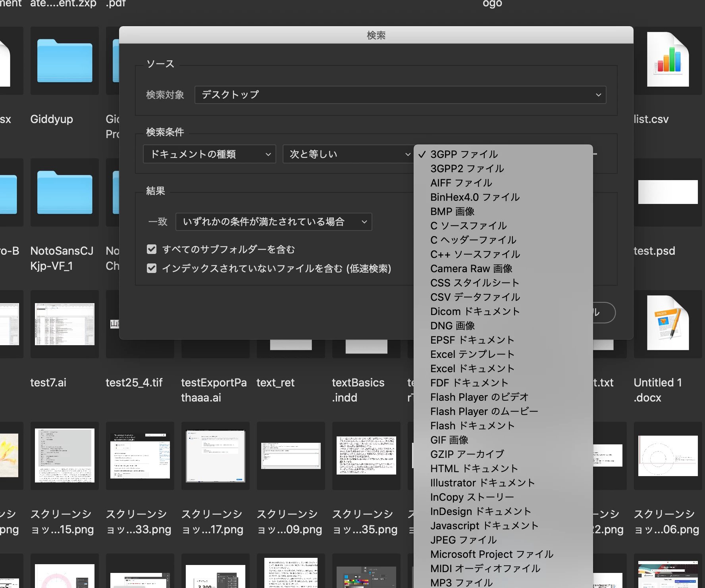Choose GIF 画像 option
The height and width of the screenshot is (588, 705).
click(503, 440)
